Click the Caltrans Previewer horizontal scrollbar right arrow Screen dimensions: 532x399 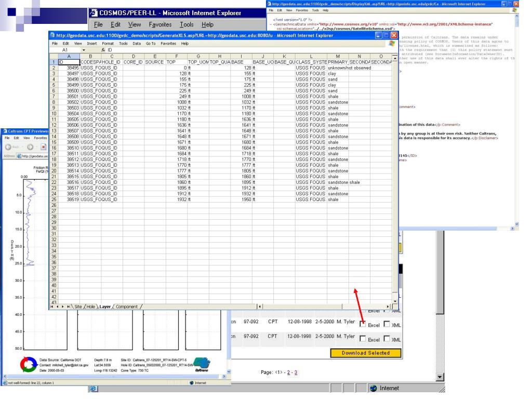coord(224,376)
